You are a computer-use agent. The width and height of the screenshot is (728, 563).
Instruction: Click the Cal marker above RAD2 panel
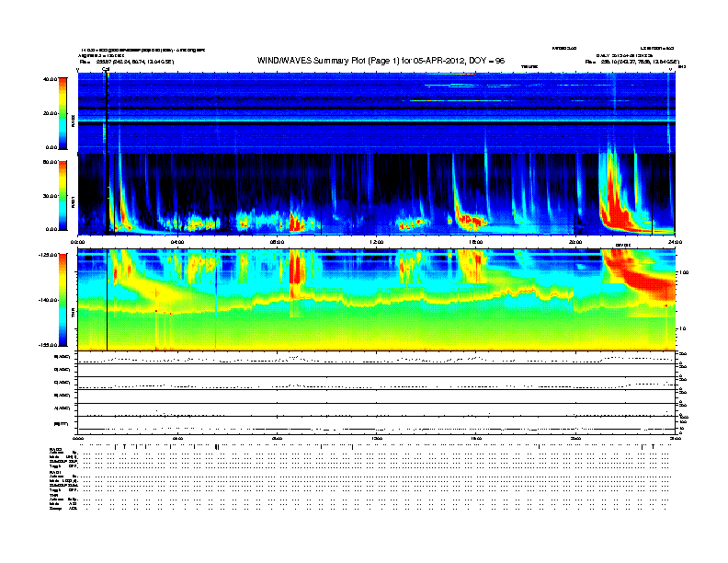pyautogui.click(x=106, y=69)
